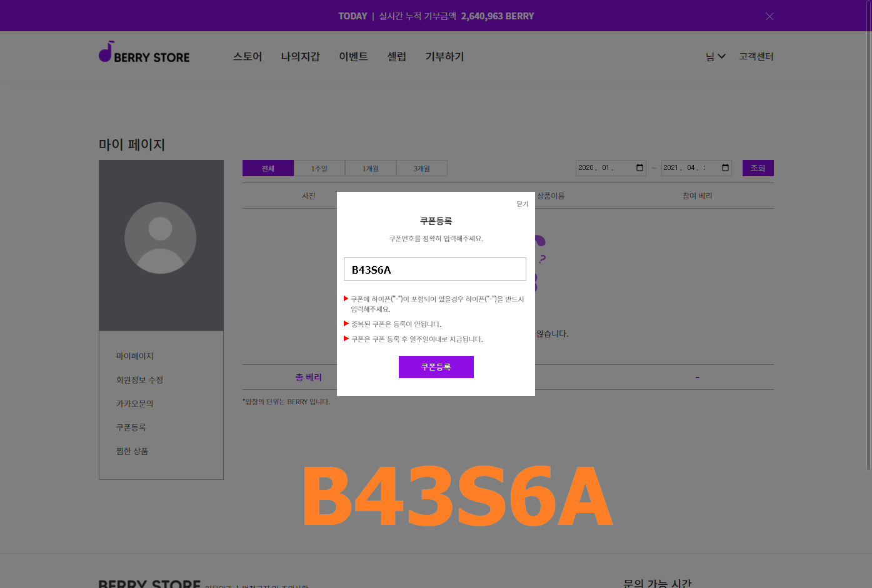Close the top purple donation banner
The image size is (872, 588).
769,16
